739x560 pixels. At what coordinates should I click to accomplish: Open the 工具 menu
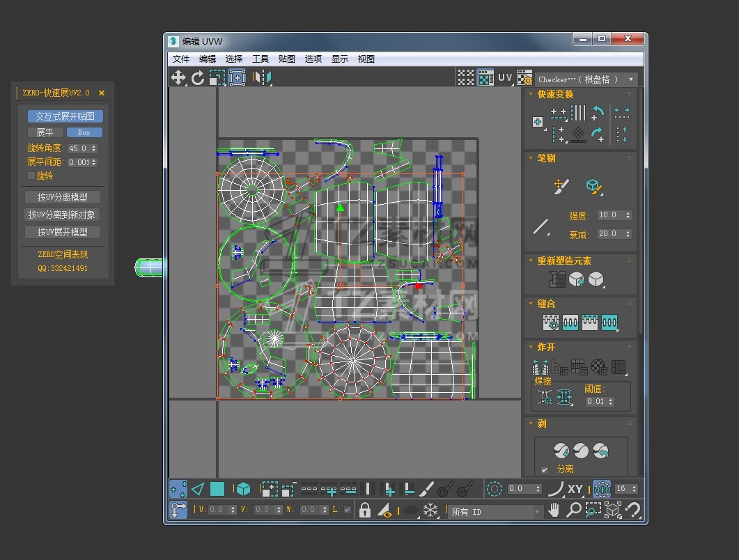[260, 59]
